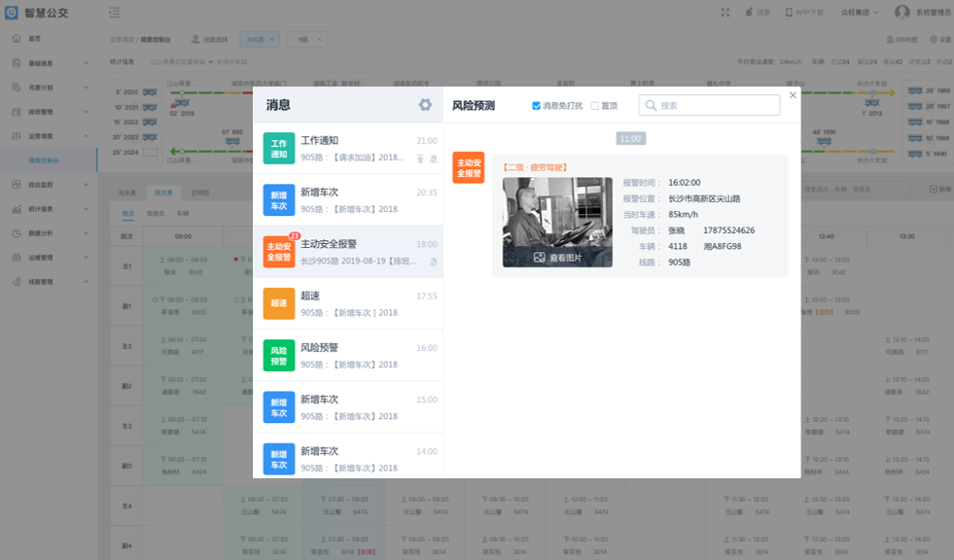Click the 工作通知 green message icon
This screenshot has width=954, height=560.
click(x=279, y=149)
